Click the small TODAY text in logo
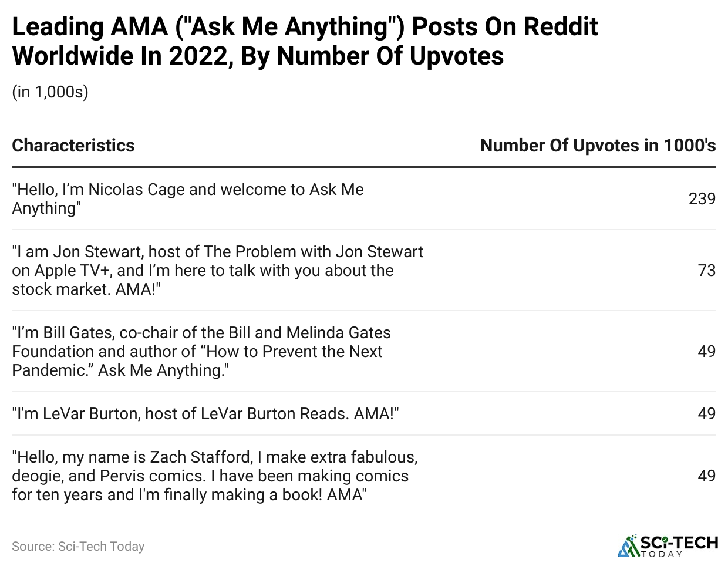Screen dimensions: 728x566 tap(662, 554)
